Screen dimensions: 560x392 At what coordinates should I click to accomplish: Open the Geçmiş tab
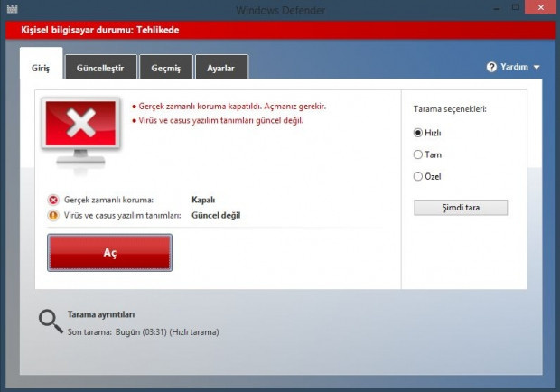165,68
